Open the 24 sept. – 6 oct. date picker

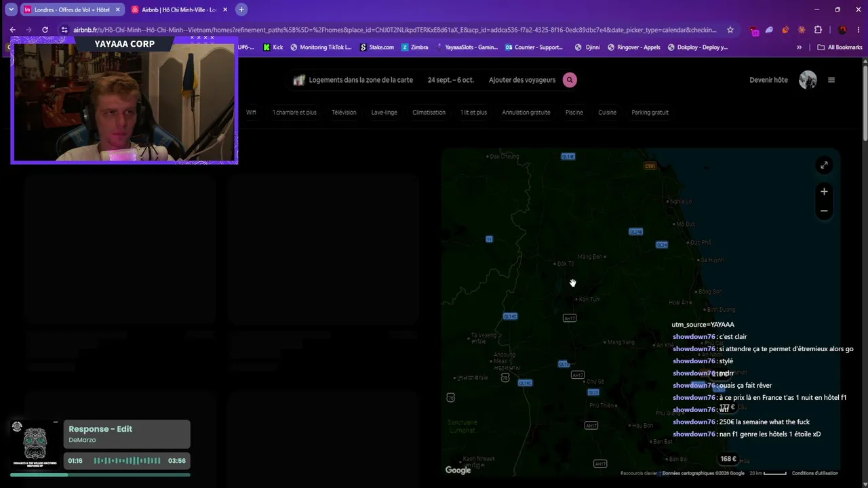tap(450, 80)
